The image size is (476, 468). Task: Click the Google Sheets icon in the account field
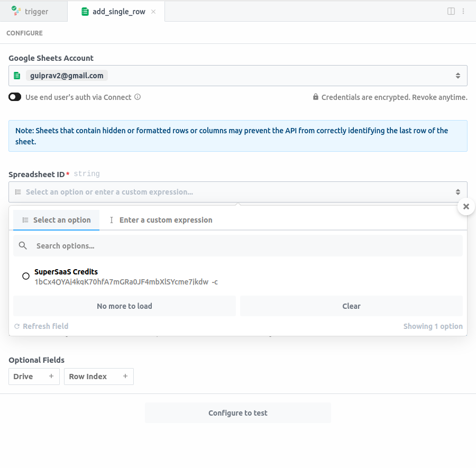[16, 75]
